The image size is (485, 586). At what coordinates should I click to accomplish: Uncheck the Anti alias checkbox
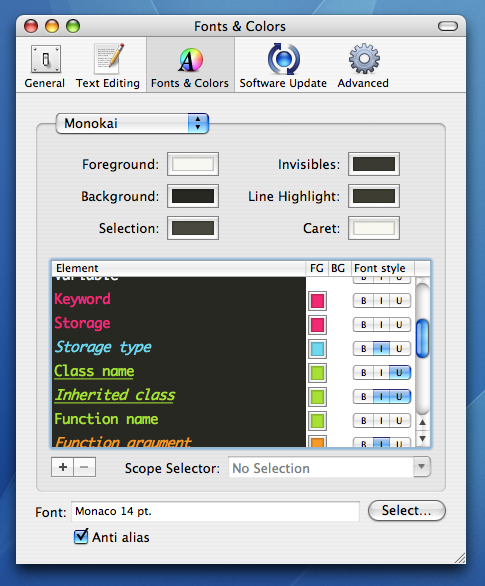pyautogui.click(x=81, y=537)
